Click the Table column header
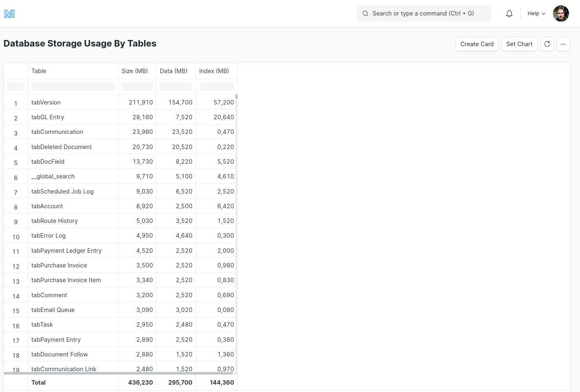The width and height of the screenshot is (580, 392). tap(39, 71)
